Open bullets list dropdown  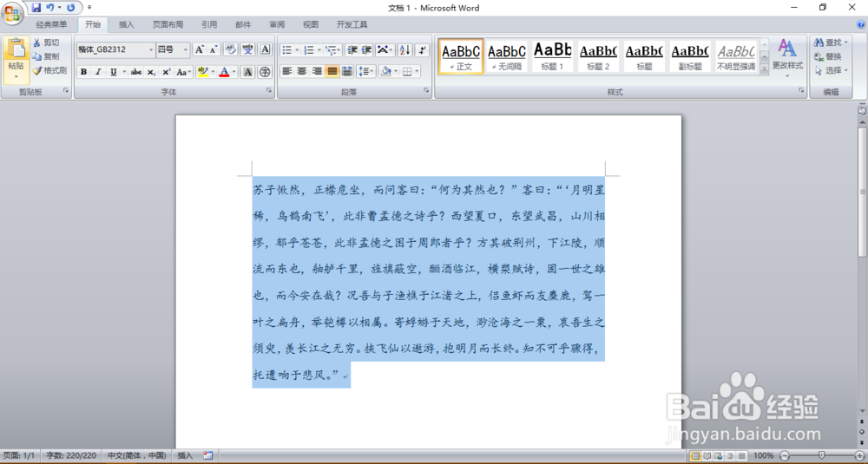point(297,50)
